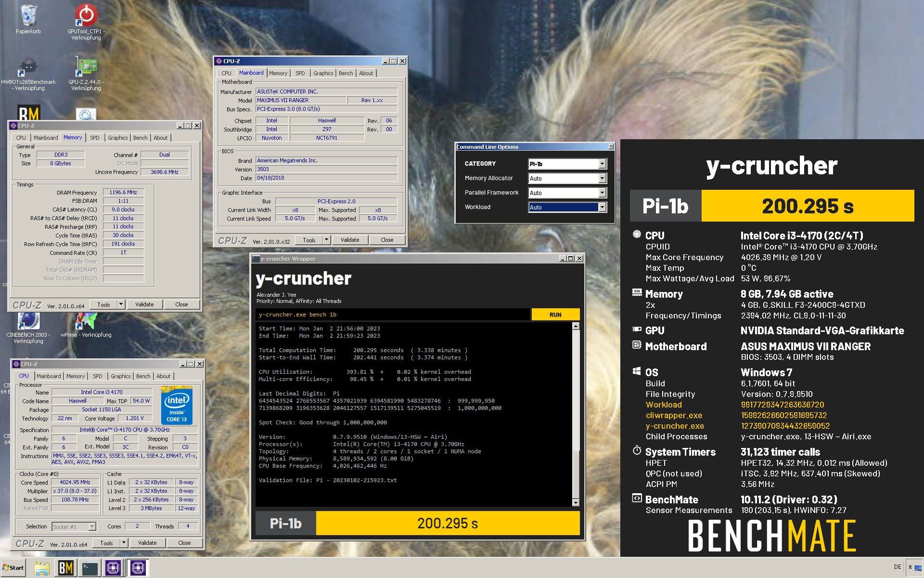Launch the wPrime shortcut icon
The image size is (924, 578).
pos(86,325)
